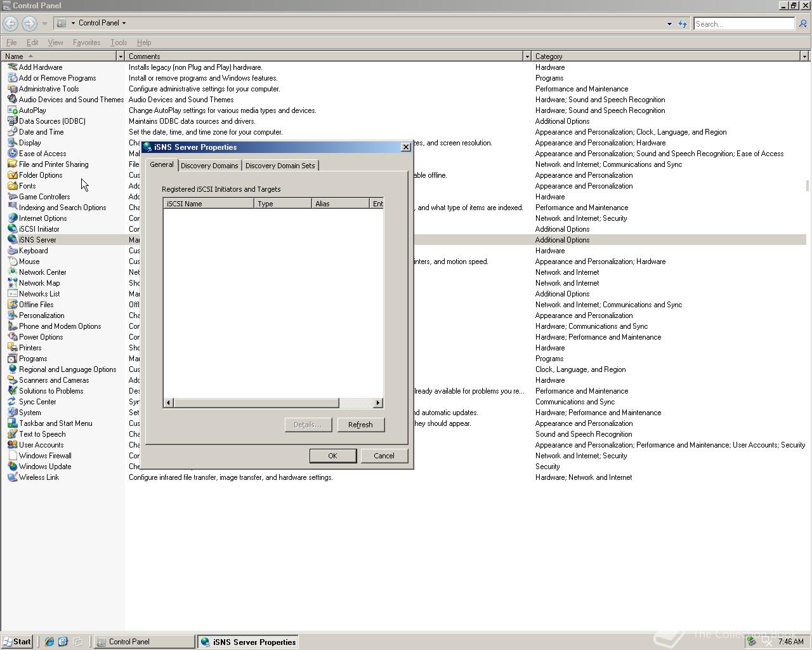Click the horizontal scrollbar thumb
The image size is (812, 650).
(x=256, y=403)
